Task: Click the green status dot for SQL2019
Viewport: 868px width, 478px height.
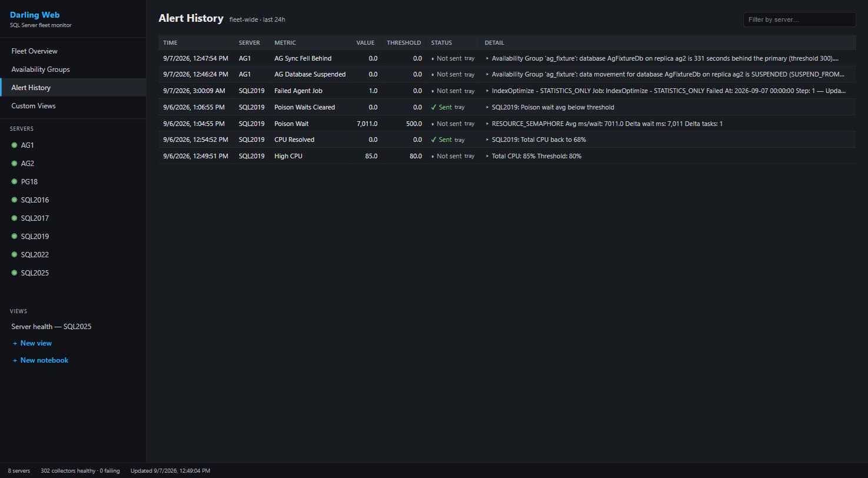Action: point(14,237)
